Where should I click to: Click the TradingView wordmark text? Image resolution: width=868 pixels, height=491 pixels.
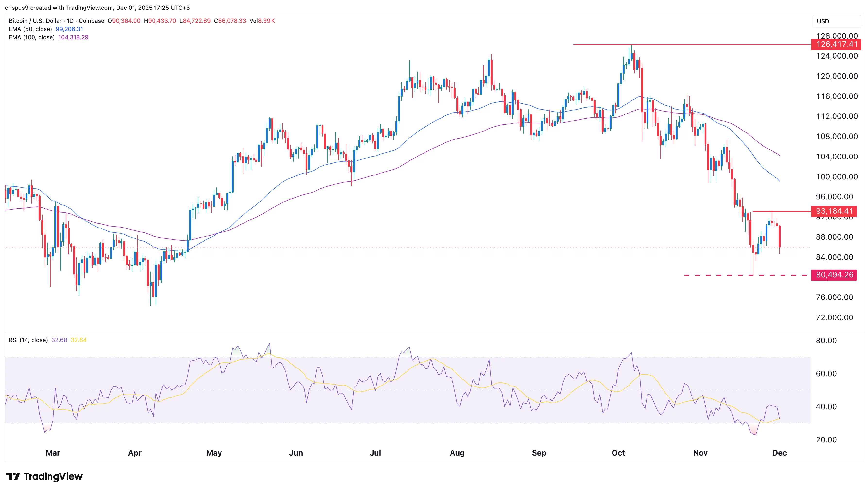click(53, 476)
